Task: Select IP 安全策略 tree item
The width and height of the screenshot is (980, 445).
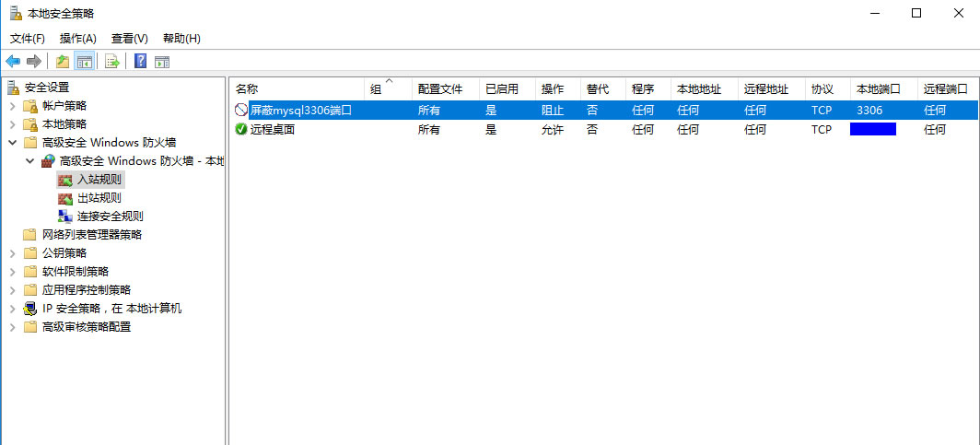Action: 111,309
